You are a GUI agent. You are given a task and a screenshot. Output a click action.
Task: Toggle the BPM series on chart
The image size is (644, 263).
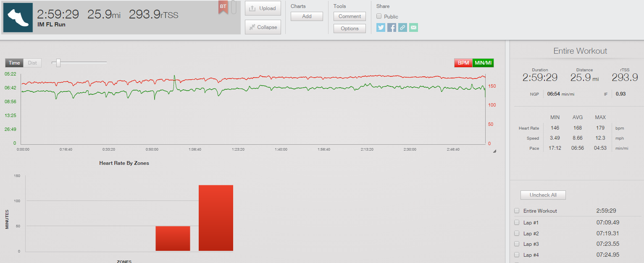tap(463, 63)
